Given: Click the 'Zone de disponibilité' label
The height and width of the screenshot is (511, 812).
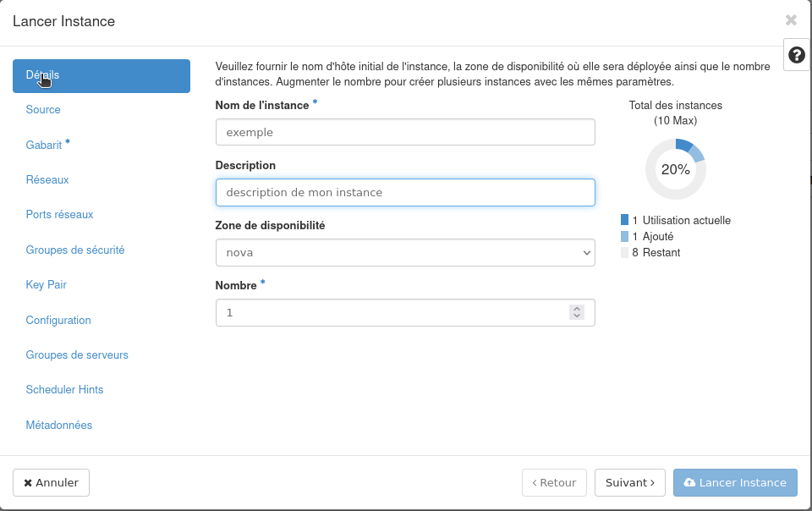Looking at the screenshot, I should pos(270,226).
